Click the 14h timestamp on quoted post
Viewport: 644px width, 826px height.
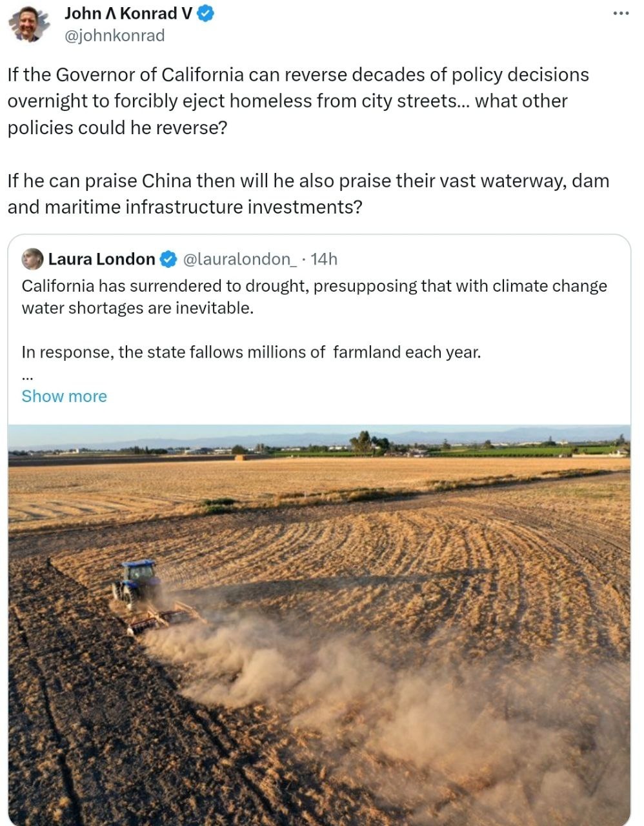[324, 259]
